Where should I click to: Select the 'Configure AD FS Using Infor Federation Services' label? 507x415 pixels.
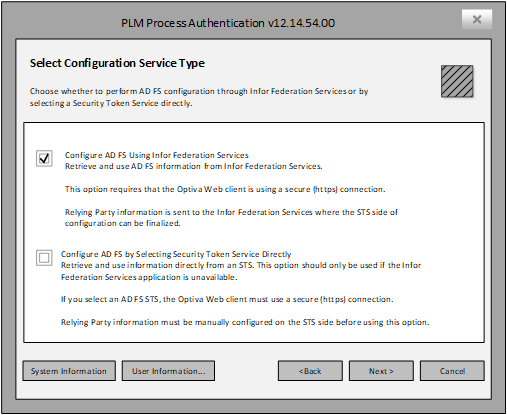click(157, 155)
